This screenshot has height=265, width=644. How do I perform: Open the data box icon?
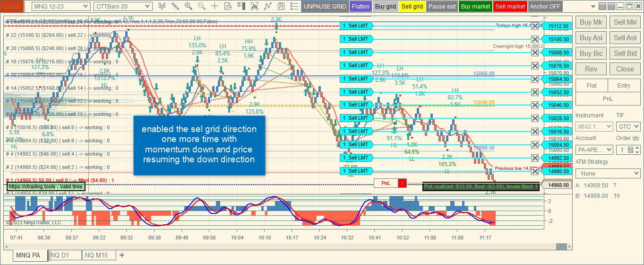[x=228, y=6]
